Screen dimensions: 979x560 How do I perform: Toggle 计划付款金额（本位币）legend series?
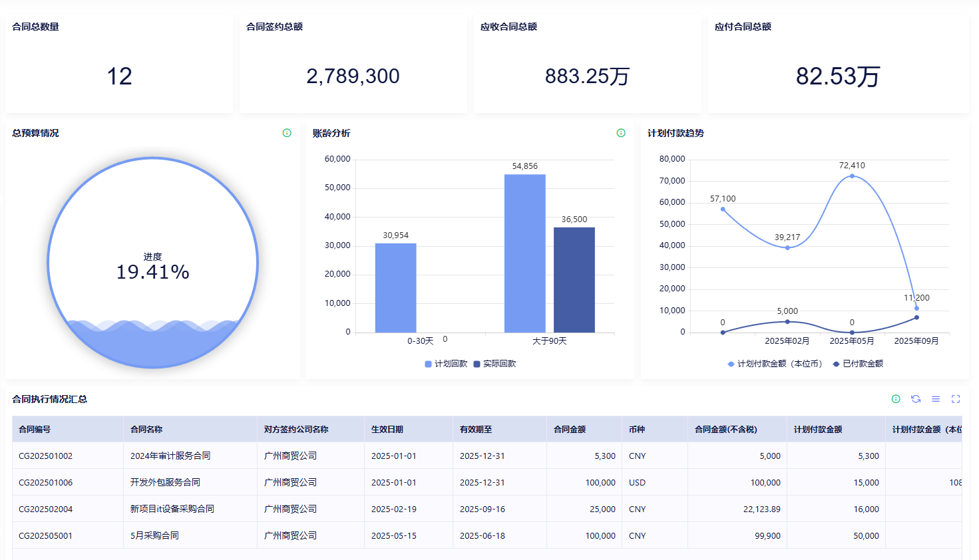pyautogui.click(x=775, y=364)
